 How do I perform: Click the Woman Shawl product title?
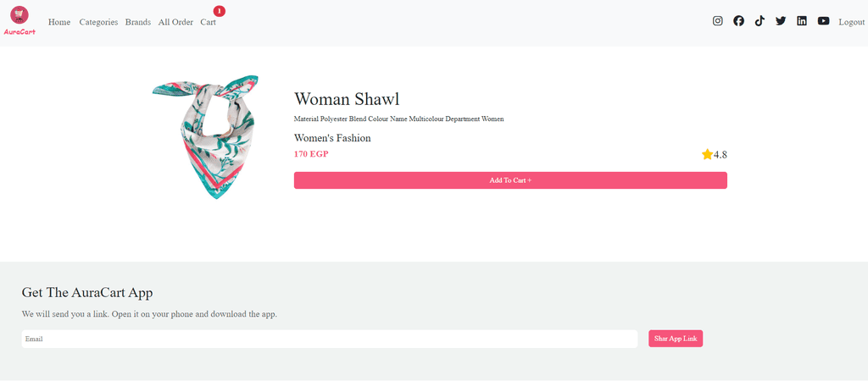[x=347, y=99]
